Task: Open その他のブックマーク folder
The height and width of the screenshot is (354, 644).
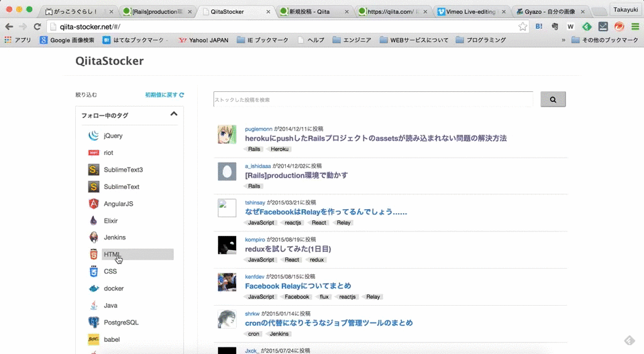Action: pos(604,40)
